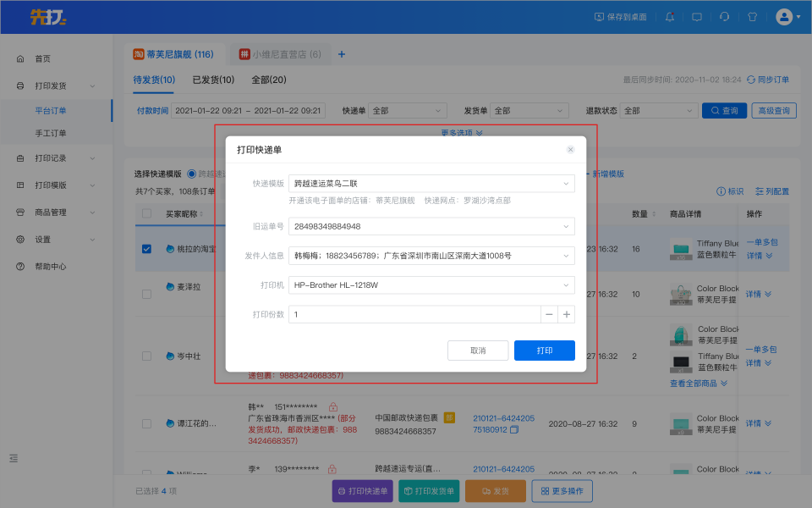
Task: Close the 打印快递单 dialog with X
Action: coord(570,149)
